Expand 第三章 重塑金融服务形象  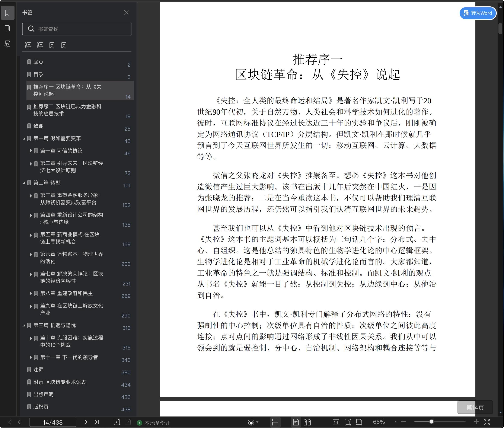pyautogui.click(x=31, y=196)
